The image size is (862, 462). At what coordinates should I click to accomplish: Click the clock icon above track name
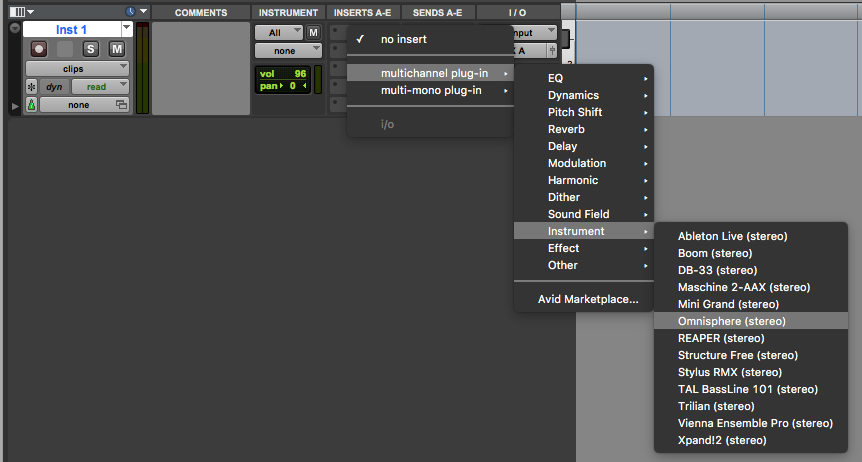[x=130, y=12]
